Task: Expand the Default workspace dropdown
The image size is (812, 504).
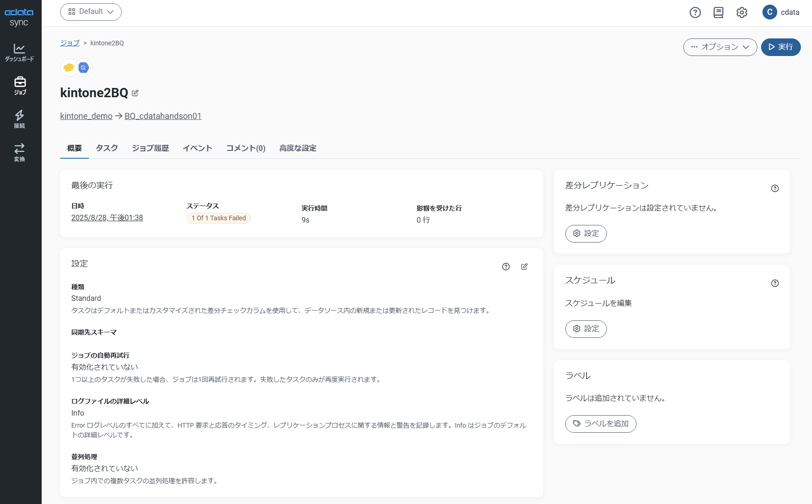Action: click(x=91, y=12)
